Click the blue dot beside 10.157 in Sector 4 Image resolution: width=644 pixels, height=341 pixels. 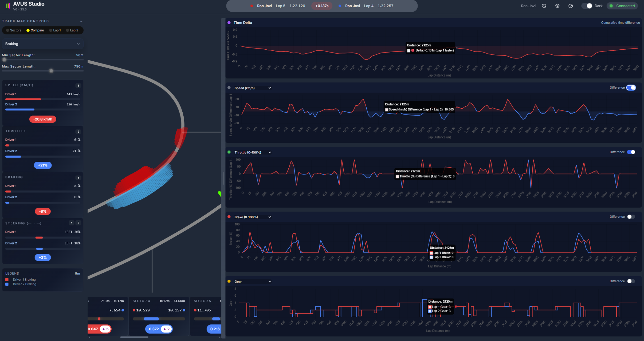pyautogui.click(x=184, y=310)
